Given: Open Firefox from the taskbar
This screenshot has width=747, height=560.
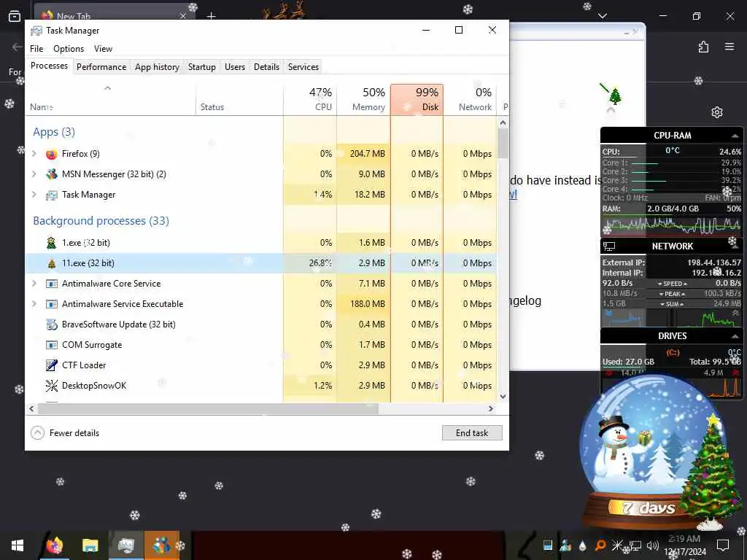Looking at the screenshot, I should [x=54, y=545].
